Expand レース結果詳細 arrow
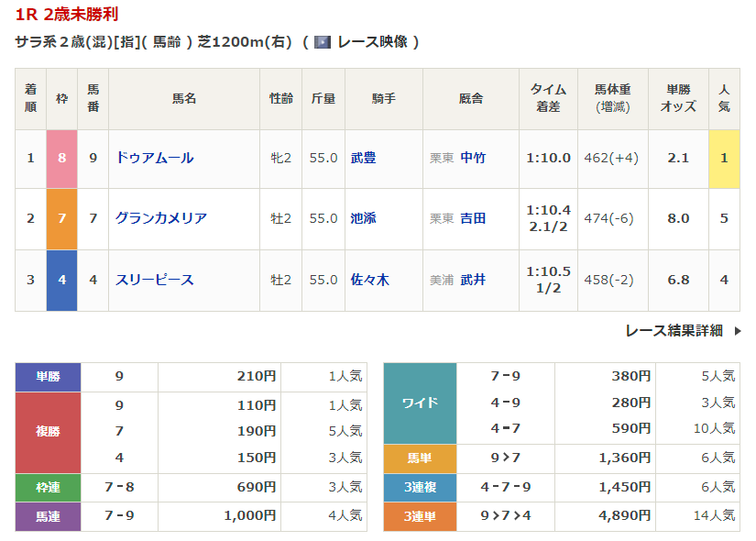 [x=738, y=331]
